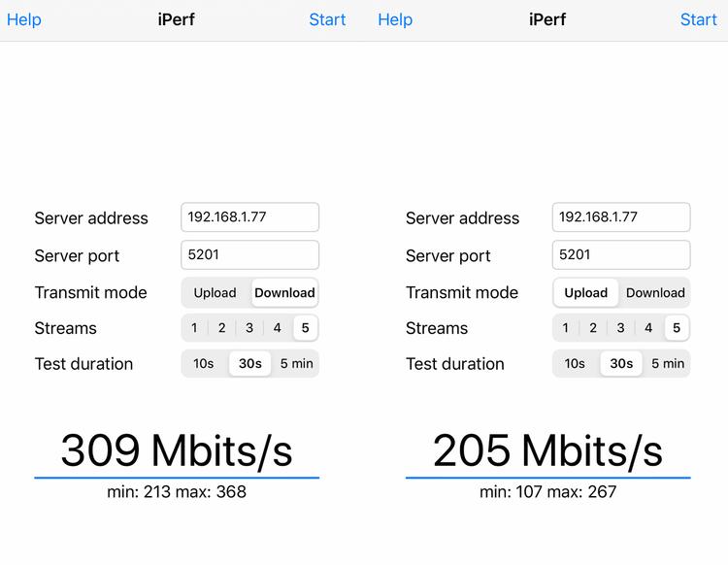Viewport: 728px width, 565px height.
Task: Click Server address field in the 309 Mbits/s panel
Action: 249,217
